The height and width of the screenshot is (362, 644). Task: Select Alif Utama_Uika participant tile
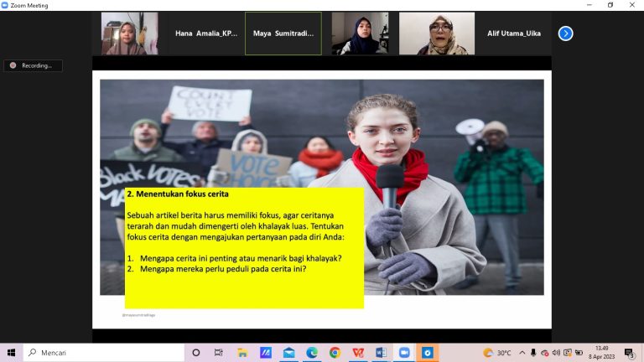coord(514,34)
